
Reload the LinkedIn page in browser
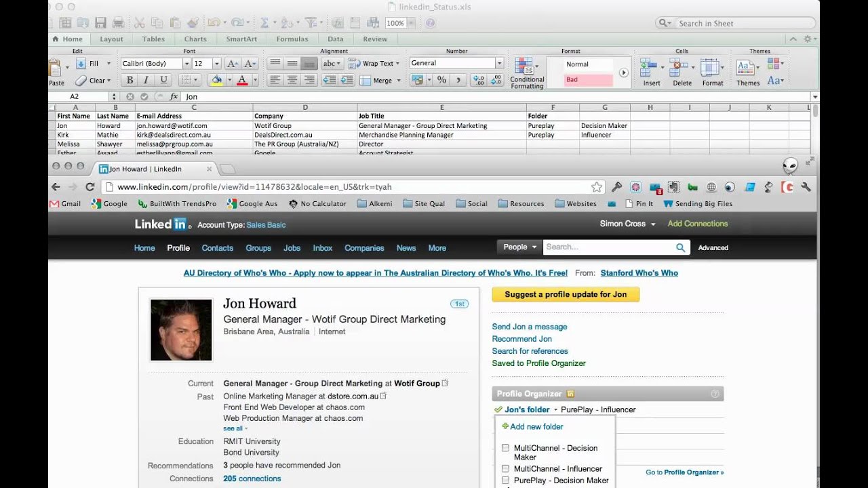pos(90,187)
